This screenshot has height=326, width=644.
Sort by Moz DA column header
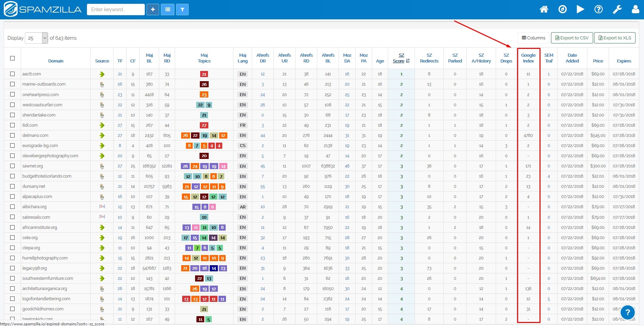pos(347,58)
